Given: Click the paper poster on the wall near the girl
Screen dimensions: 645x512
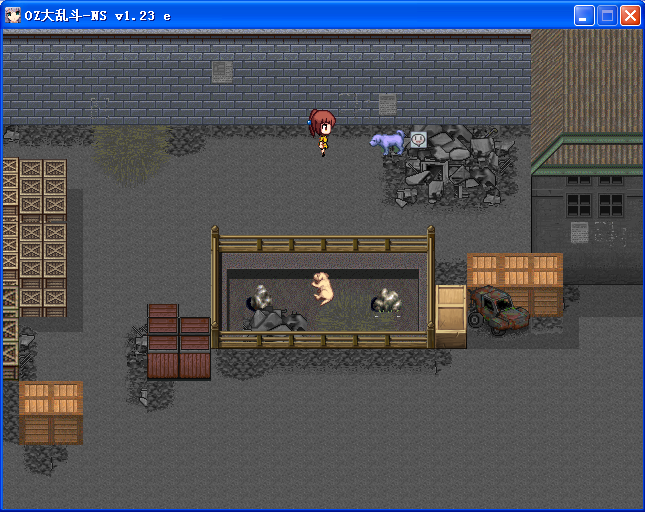Looking at the screenshot, I should 387,104.
